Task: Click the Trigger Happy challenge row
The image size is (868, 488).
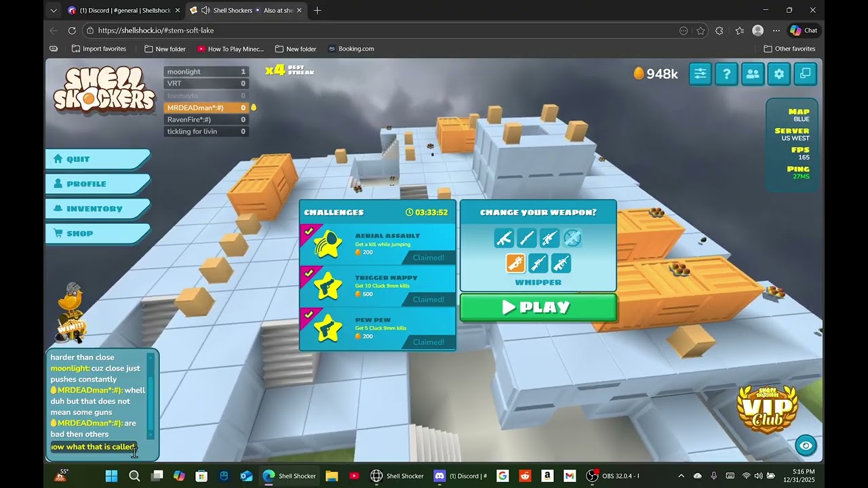Action: click(378, 286)
